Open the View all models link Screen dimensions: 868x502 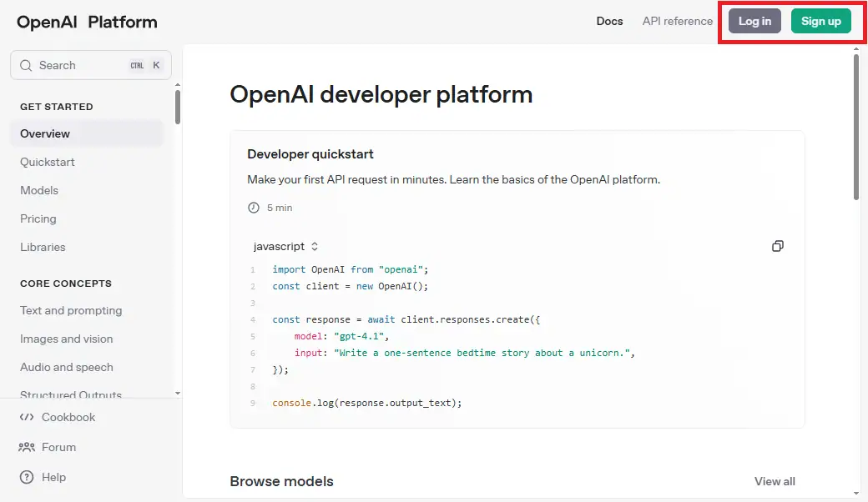click(774, 481)
